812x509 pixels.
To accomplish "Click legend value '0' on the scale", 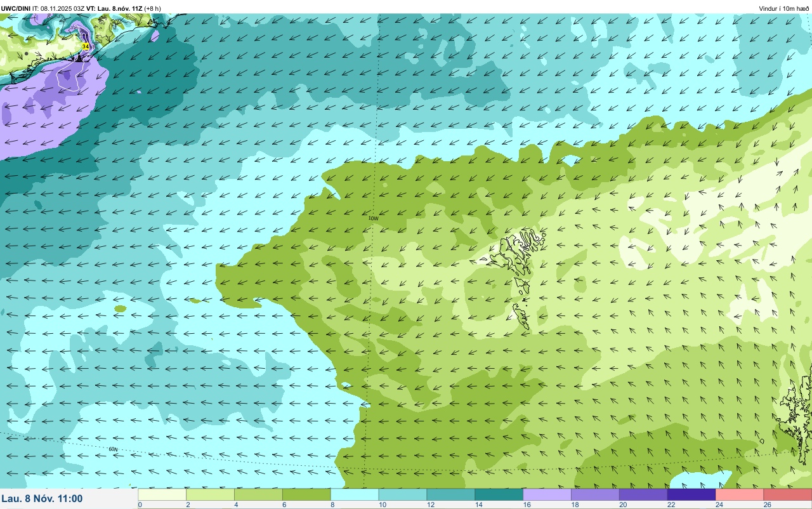I will [x=140, y=505].
